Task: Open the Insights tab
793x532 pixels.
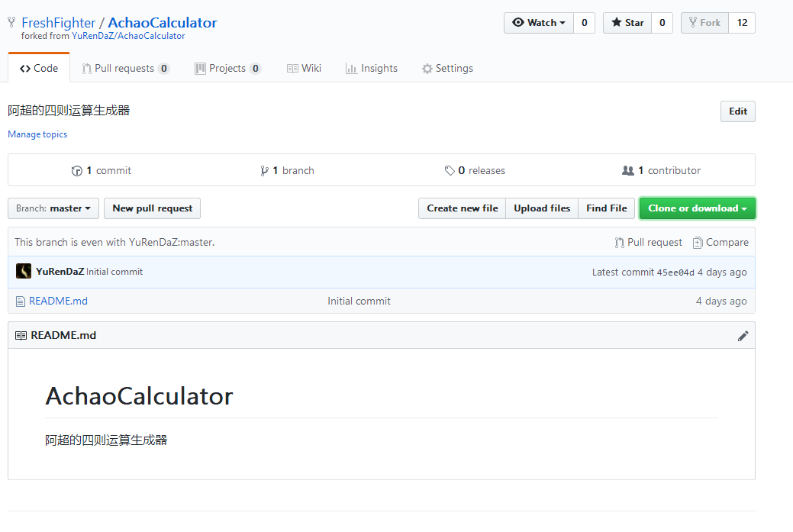Action: [372, 68]
